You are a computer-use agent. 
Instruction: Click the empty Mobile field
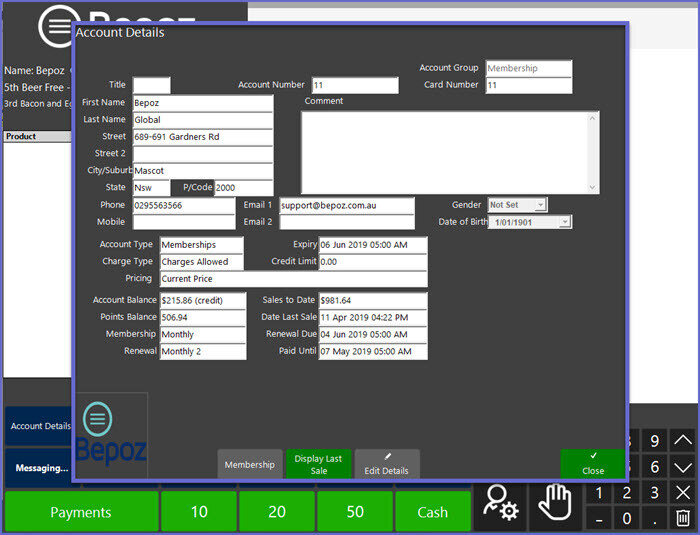(184, 222)
